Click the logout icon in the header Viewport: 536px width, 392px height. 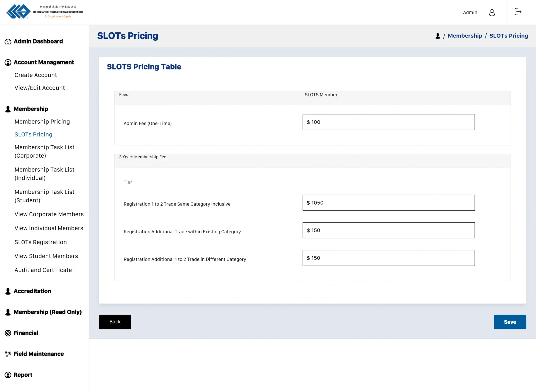[518, 12]
